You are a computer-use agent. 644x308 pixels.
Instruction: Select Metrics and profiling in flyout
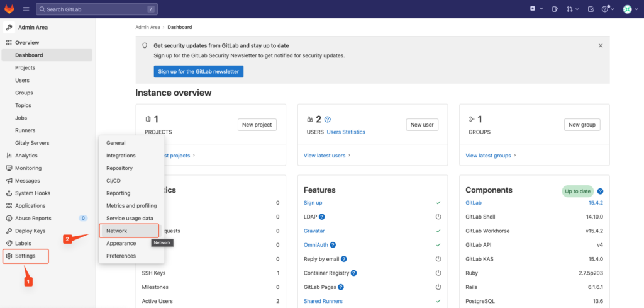(132, 205)
